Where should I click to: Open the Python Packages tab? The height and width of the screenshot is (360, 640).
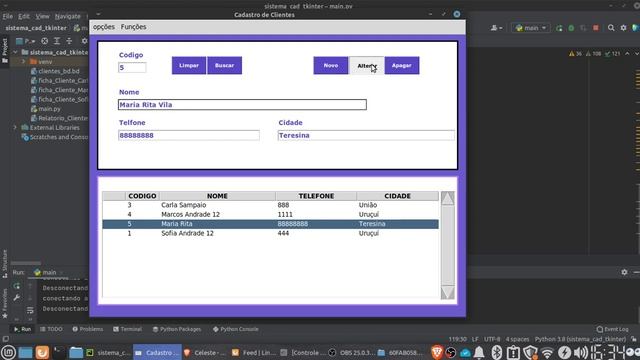(177, 329)
